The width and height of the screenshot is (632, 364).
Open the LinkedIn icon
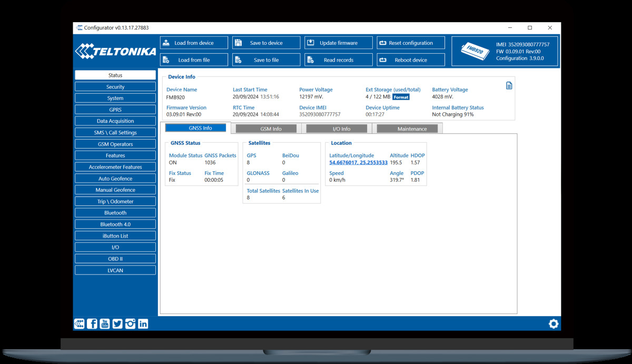pyautogui.click(x=143, y=324)
